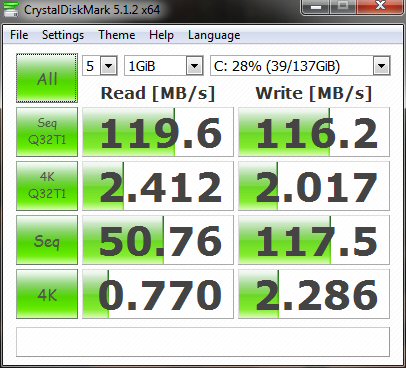Open the 1GiB test size dropdown
The width and height of the screenshot is (406, 368).
coord(164,66)
